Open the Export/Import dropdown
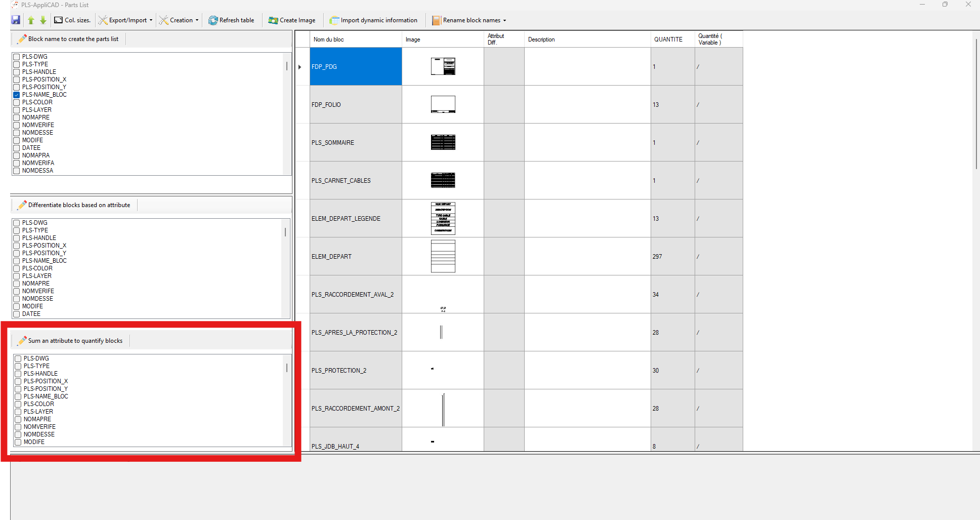This screenshot has height=520, width=980. click(x=151, y=20)
